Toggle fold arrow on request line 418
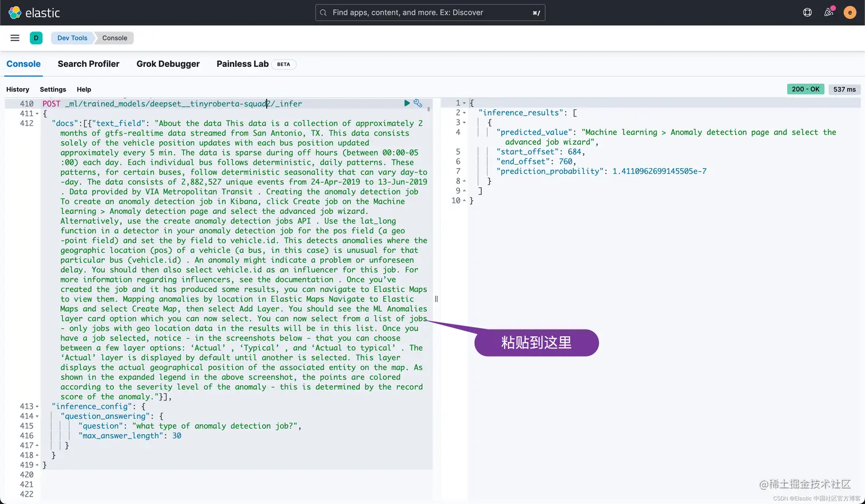Screen dimensions: 865x504 (37, 455)
